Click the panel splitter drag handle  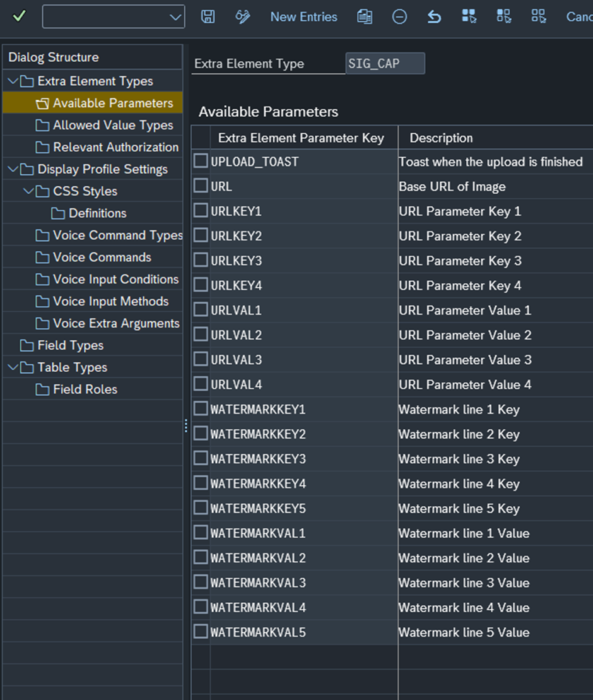pos(186,426)
